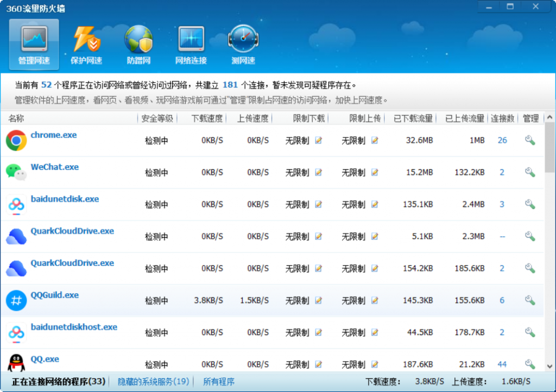This screenshot has width=556, height=392.
Task: Open the 防蹭网 feature
Action: tap(138, 43)
